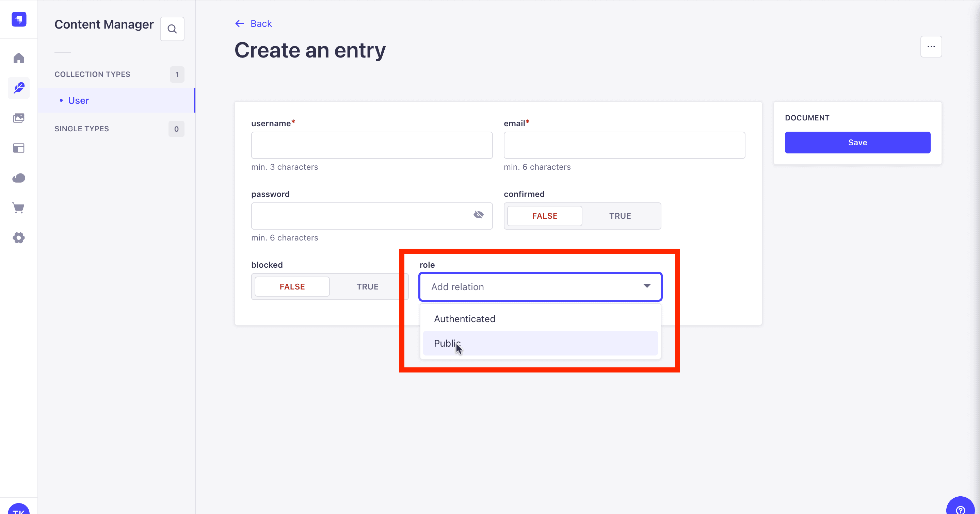
Task: Click the search icon in Content Manager
Action: (x=172, y=29)
